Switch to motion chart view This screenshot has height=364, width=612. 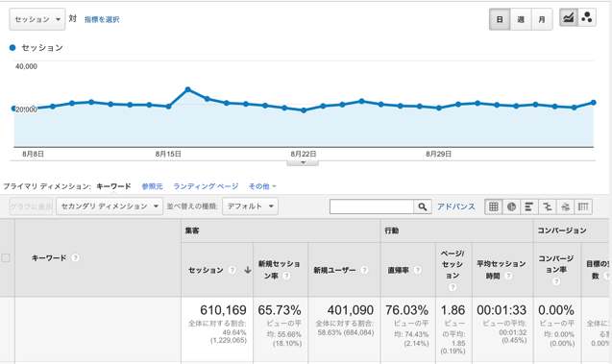pos(587,17)
